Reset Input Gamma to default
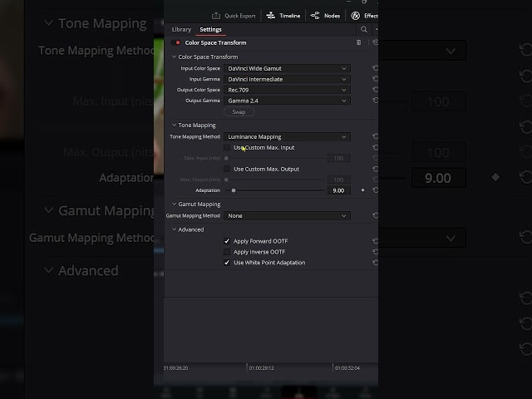Screen dimensions: 532x399 [x=375, y=79]
